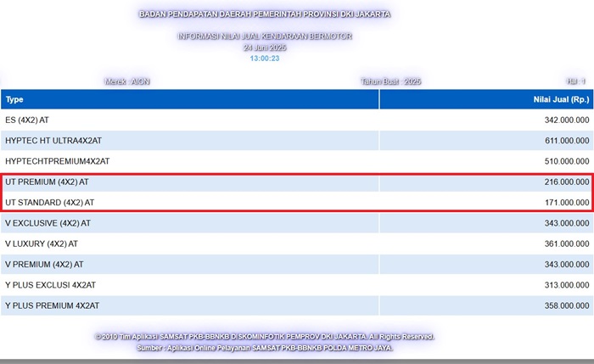This screenshot has width=594, height=364.
Task: Select Y PLUS PREMIUM 4X2AT row
Action: (52, 305)
